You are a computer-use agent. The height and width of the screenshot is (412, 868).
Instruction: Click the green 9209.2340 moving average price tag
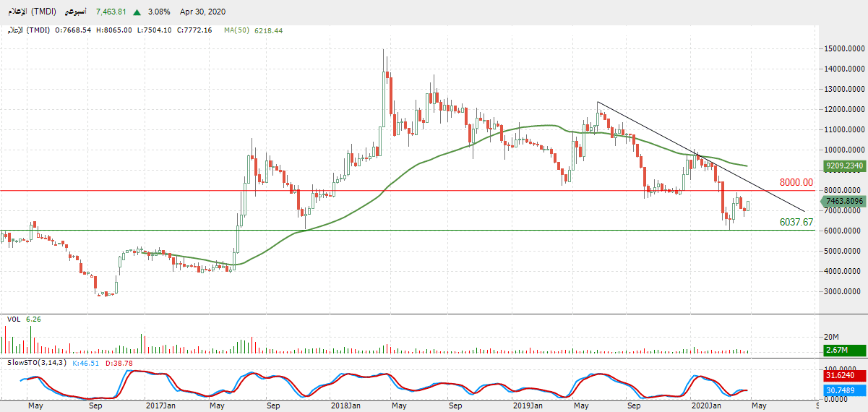click(843, 165)
